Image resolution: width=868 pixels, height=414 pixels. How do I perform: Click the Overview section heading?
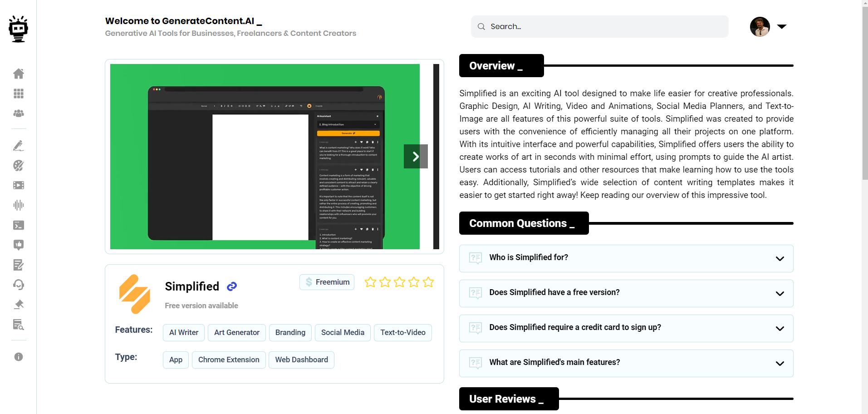coord(501,66)
